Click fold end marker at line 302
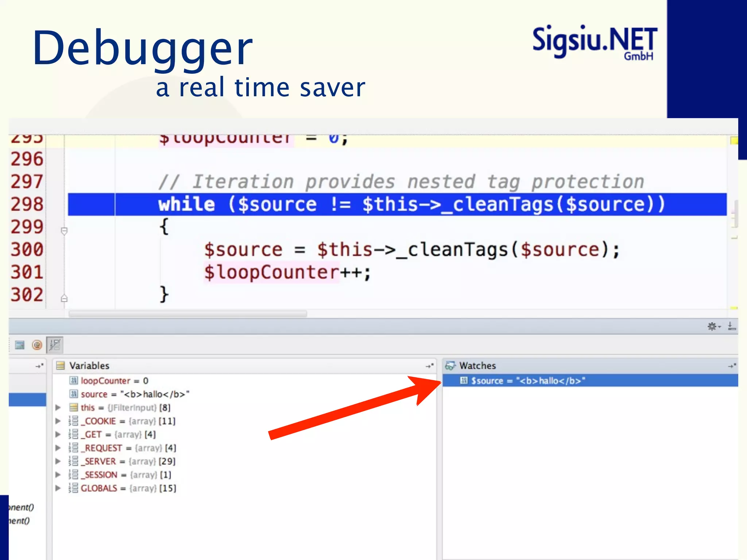747x560 pixels. click(x=64, y=298)
